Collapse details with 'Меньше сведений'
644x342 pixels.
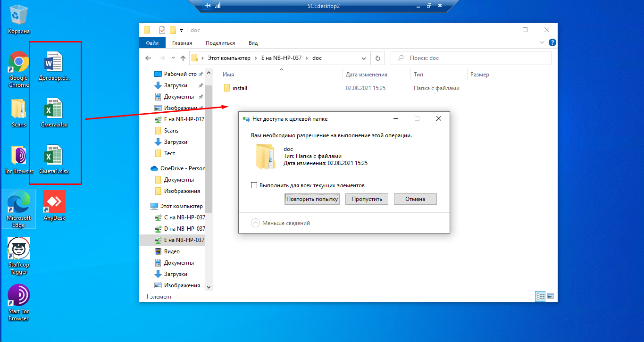(281, 223)
